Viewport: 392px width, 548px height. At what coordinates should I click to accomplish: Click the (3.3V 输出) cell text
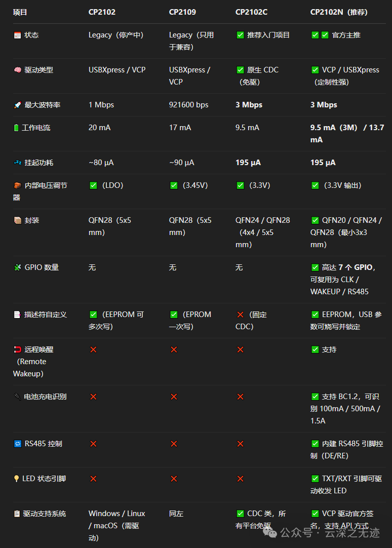343,185
